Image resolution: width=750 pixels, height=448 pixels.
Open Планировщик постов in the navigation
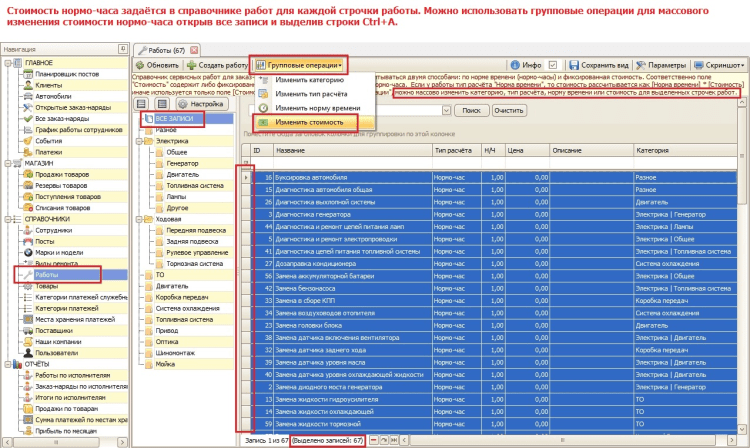[62, 74]
